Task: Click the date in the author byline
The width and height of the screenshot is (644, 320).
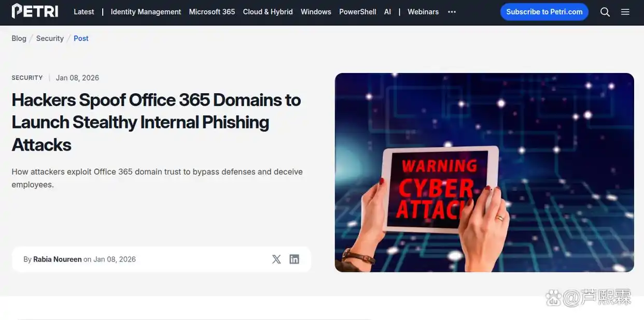Action: click(115, 259)
